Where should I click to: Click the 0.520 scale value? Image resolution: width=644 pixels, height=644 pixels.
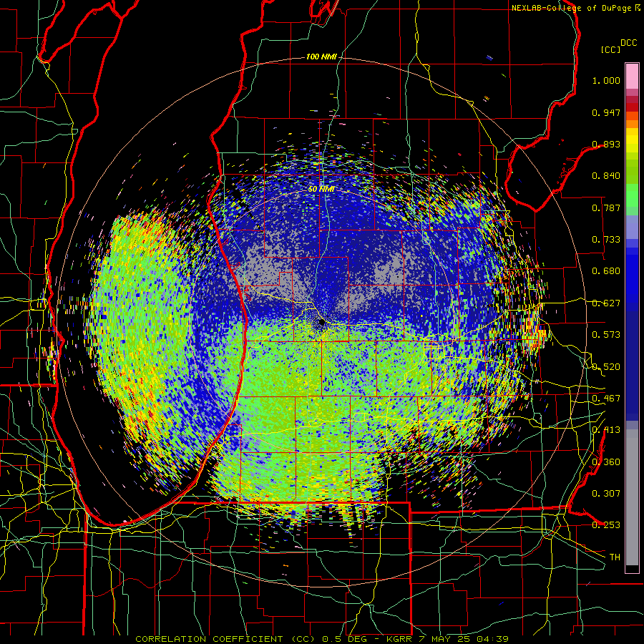click(606, 367)
